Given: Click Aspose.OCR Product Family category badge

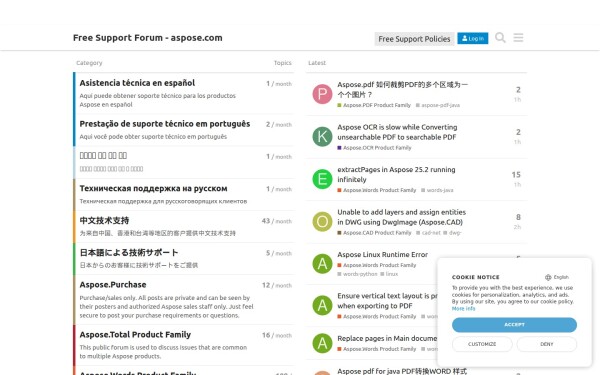Looking at the screenshot, I should [x=374, y=148].
